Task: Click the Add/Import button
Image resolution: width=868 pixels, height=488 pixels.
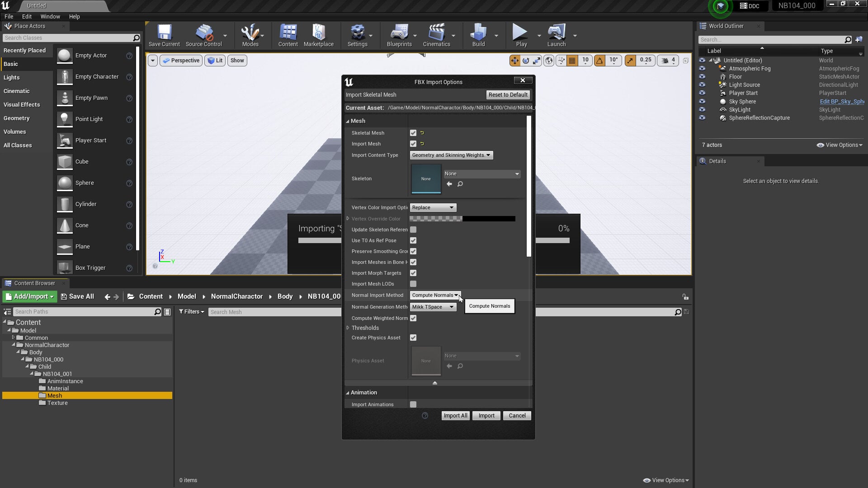Action: pyautogui.click(x=30, y=296)
